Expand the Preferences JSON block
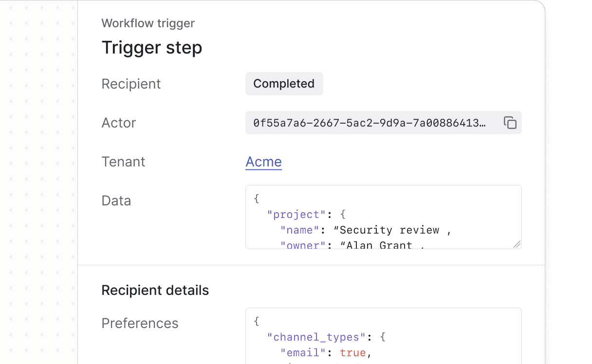The height and width of the screenshot is (364, 592). [384, 336]
